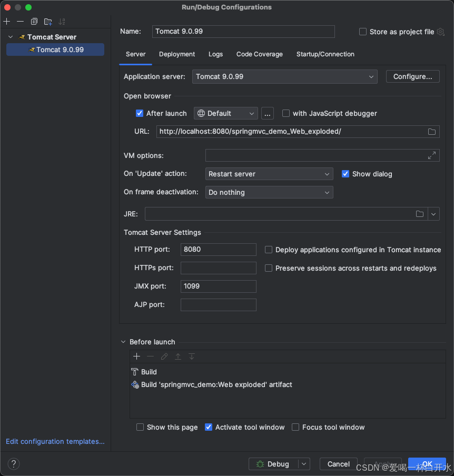Toggle Store as project file checkbox
This screenshot has height=476, width=454.
click(x=362, y=32)
